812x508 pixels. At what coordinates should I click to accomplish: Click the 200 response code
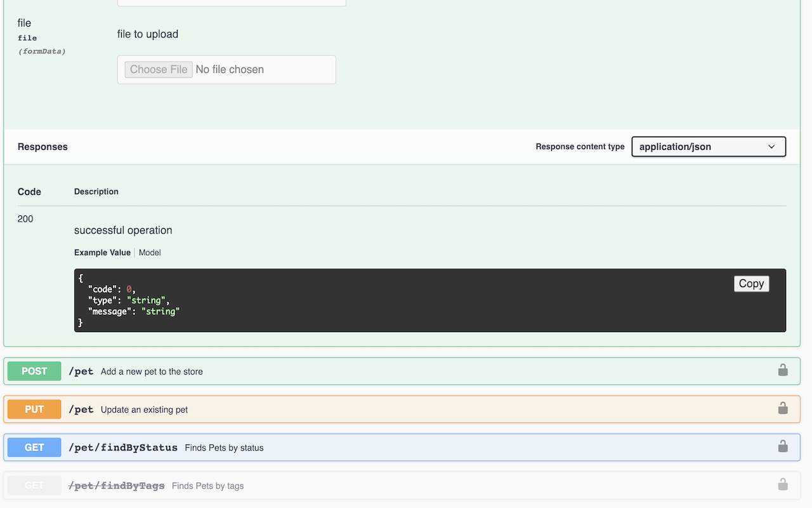point(25,219)
